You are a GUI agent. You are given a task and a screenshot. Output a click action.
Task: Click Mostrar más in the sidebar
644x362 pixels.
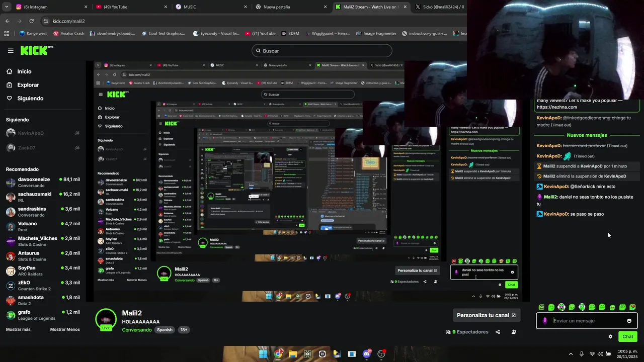[x=18, y=329]
